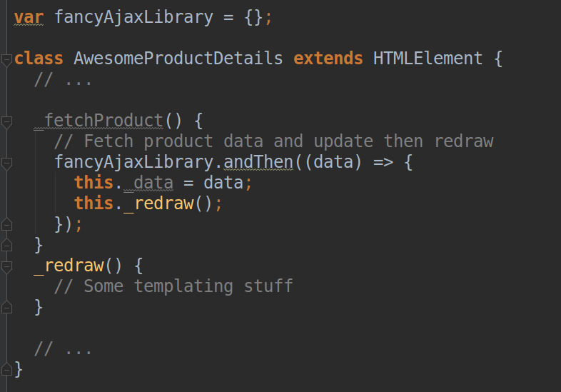The width and height of the screenshot is (561, 392).
Task: Click the underlined _data property
Action: click(x=148, y=183)
